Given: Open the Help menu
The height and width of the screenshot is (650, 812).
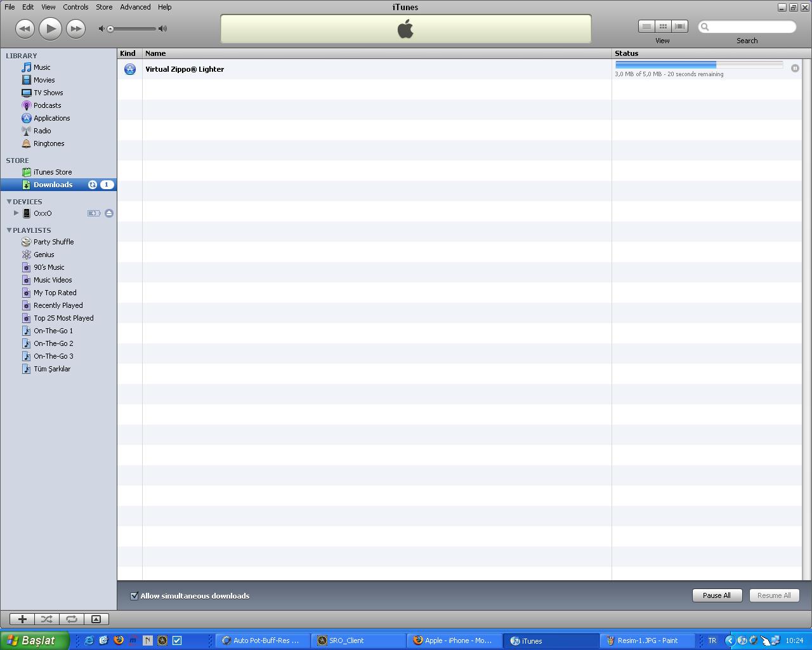Looking at the screenshot, I should 164,7.
